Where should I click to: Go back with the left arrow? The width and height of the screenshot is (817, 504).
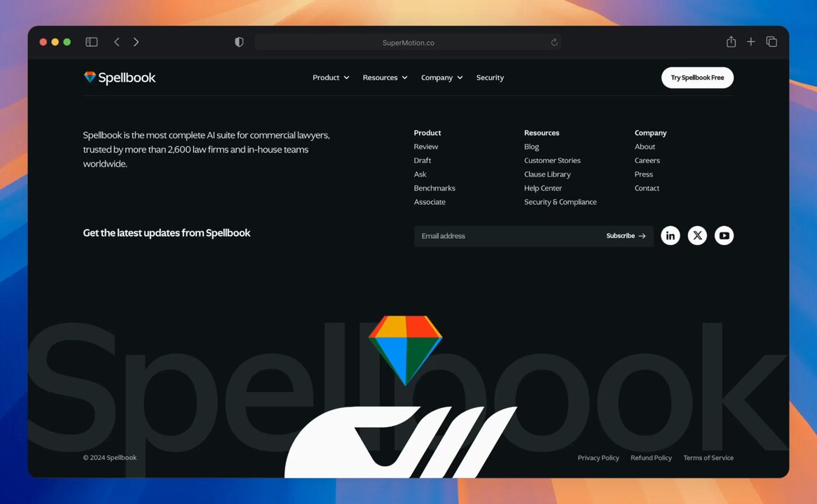pos(117,42)
